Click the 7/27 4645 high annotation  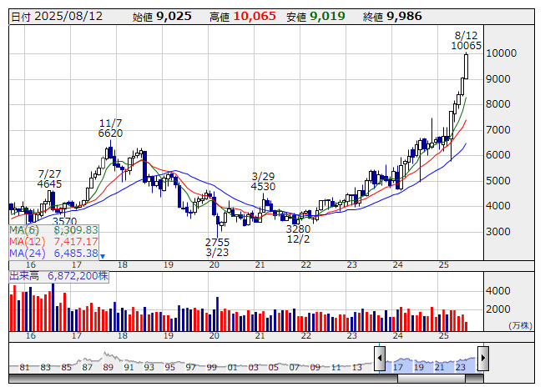[50, 178]
